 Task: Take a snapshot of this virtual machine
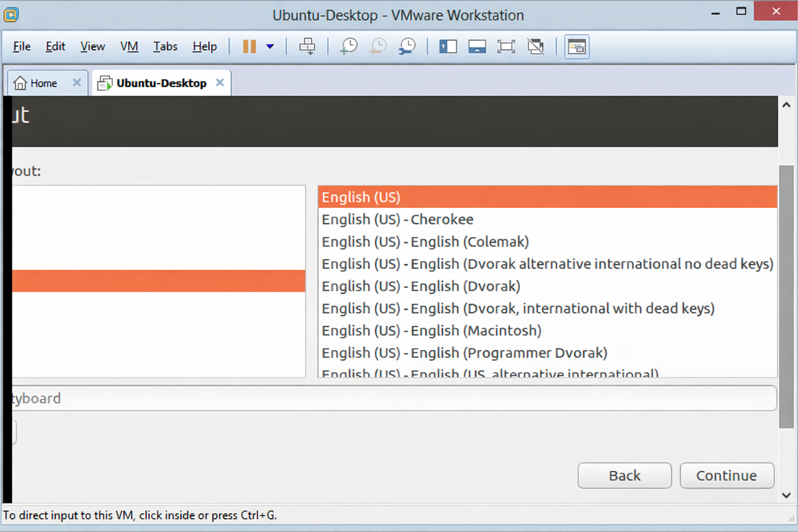pos(349,47)
